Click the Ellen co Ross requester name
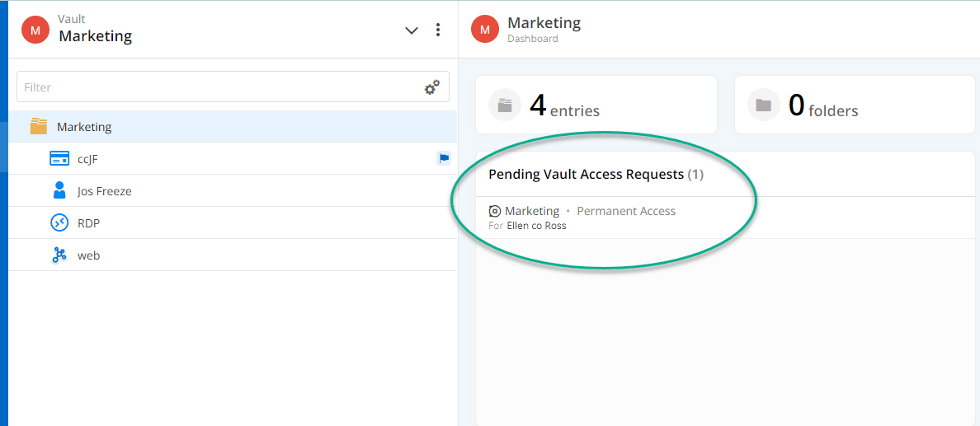The image size is (980, 426). 536,226
